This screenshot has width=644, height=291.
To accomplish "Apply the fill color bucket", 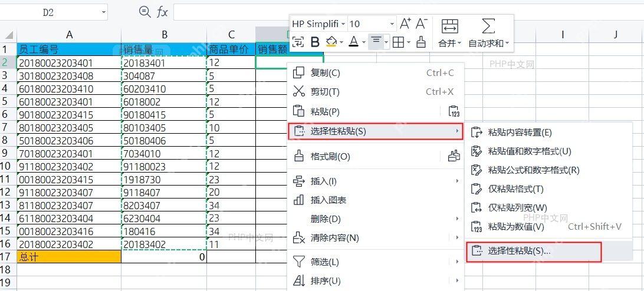I will [x=331, y=41].
